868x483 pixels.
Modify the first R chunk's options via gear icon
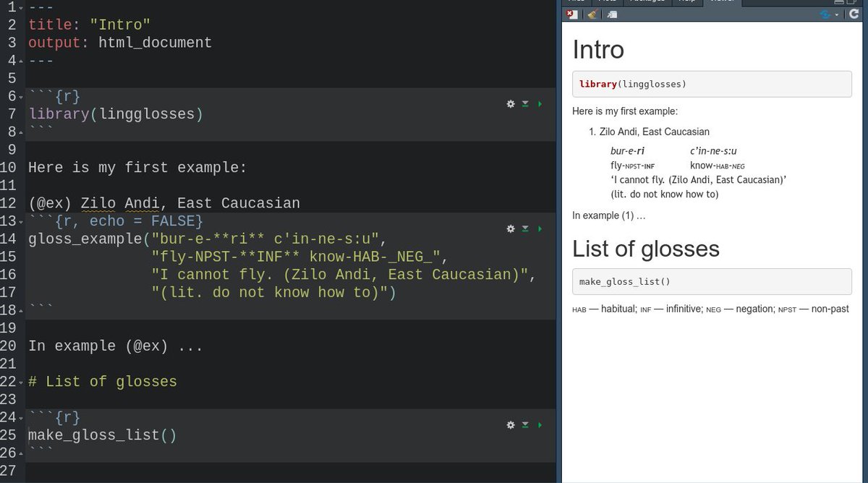coord(511,103)
